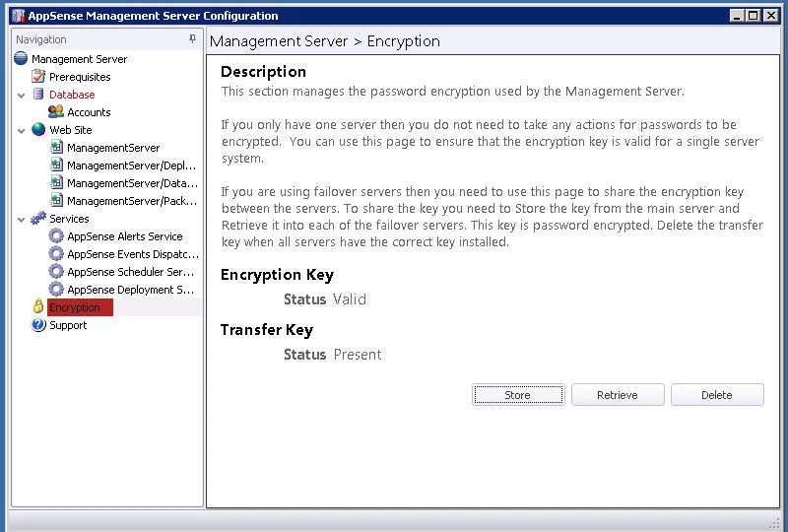Toggle the Navigation panel pin
This screenshot has width=788, height=532.
point(192,38)
